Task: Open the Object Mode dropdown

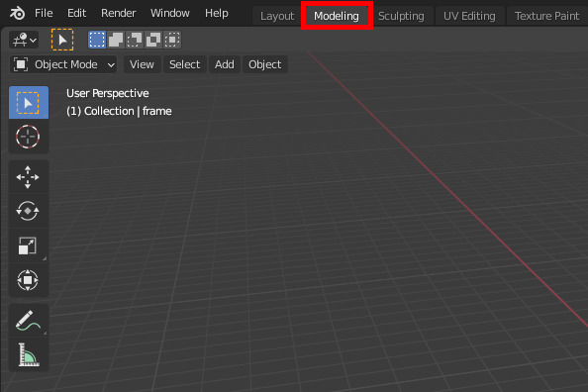Action: tap(63, 64)
